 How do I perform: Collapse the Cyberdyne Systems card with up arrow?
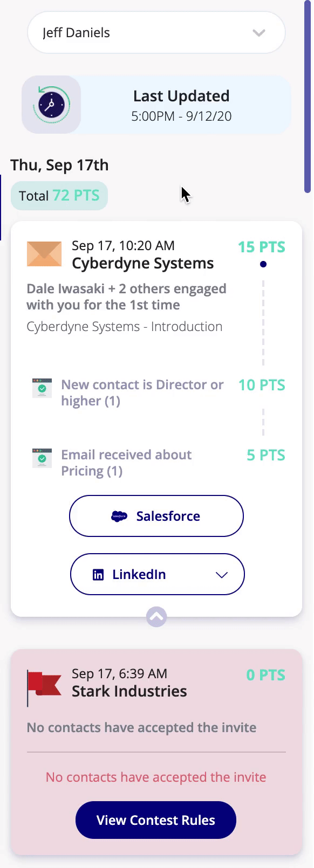click(x=156, y=617)
